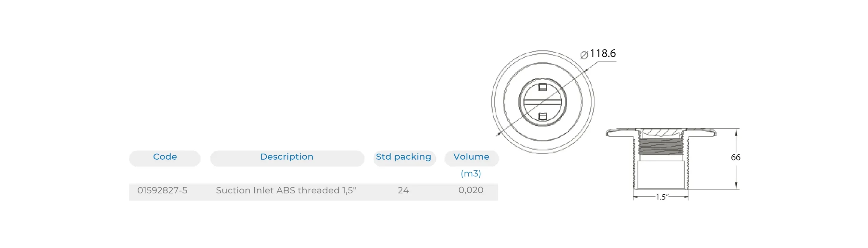This screenshot has height=248, width=868.
Task: Select product code 01592827-5
Action: (162, 190)
